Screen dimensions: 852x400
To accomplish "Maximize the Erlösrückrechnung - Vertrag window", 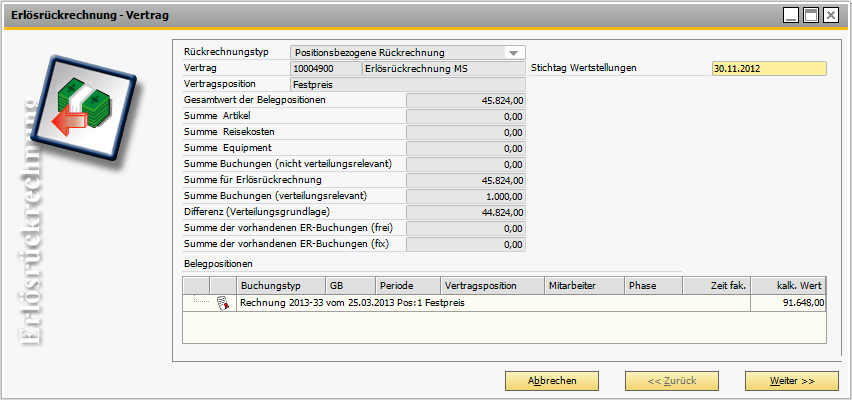I will click(x=811, y=15).
